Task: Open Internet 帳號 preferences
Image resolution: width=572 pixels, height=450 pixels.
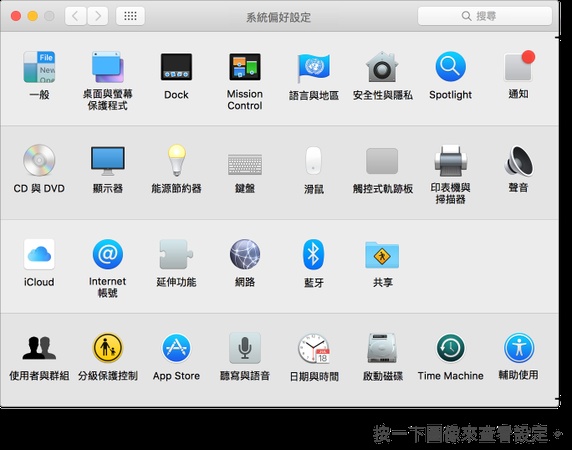Action: click(x=108, y=254)
